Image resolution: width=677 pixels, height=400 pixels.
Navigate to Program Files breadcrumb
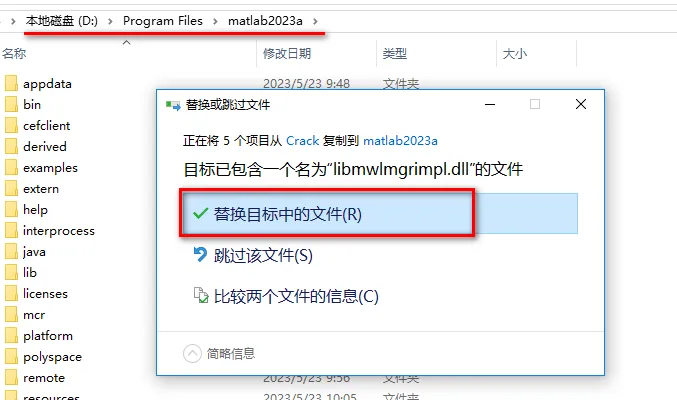(x=163, y=21)
